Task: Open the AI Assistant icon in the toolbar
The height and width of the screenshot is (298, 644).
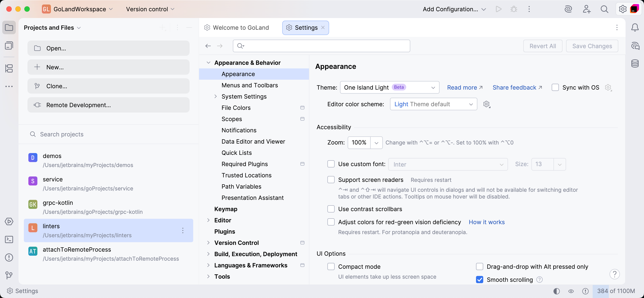Action: pyautogui.click(x=569, y=9)
